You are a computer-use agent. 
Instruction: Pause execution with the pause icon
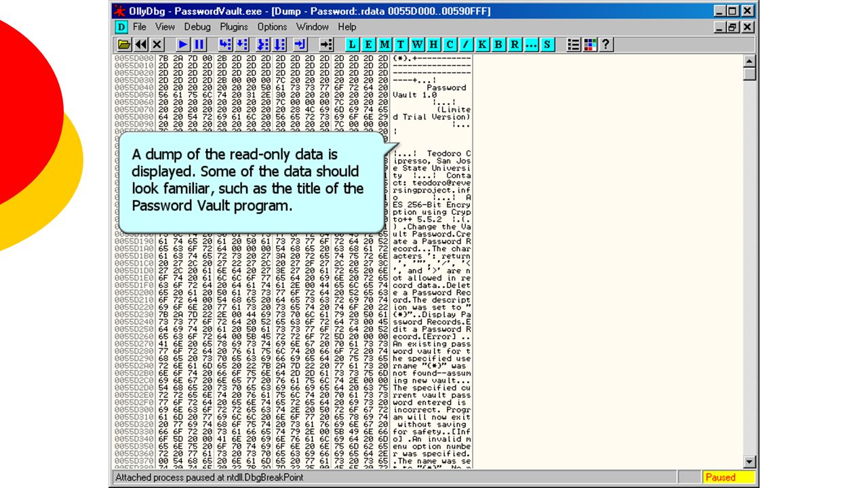pyautogui.click(x=199, y=45)
